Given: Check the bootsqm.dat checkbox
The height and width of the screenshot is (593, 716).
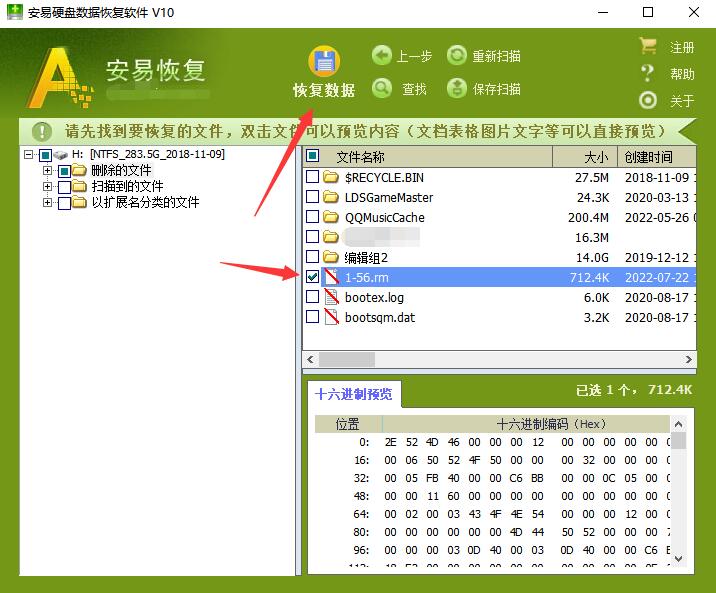Looking at the screenshot, I should (312, 316).
